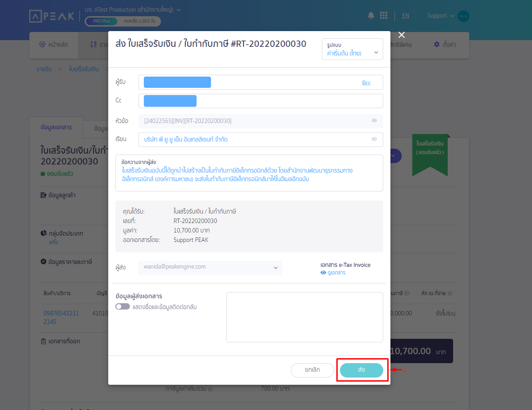
Task: Click the PEAK user avatar icon
Action: (463, 16)
